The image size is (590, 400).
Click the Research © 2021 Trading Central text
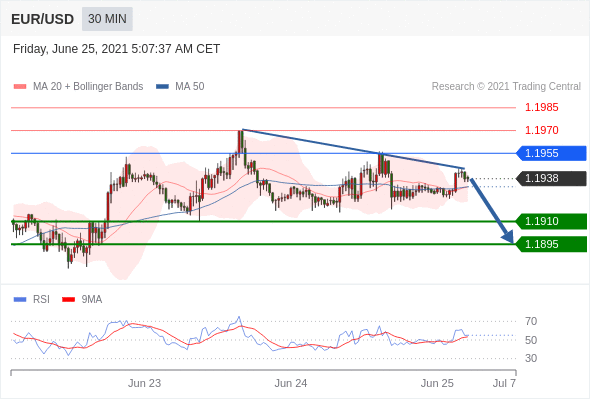[506, 87]
